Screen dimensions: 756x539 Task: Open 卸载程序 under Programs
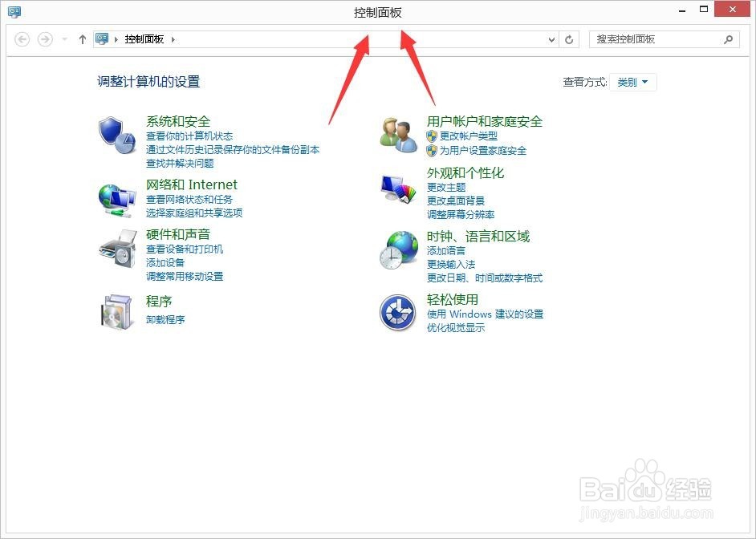coord(165,318)
